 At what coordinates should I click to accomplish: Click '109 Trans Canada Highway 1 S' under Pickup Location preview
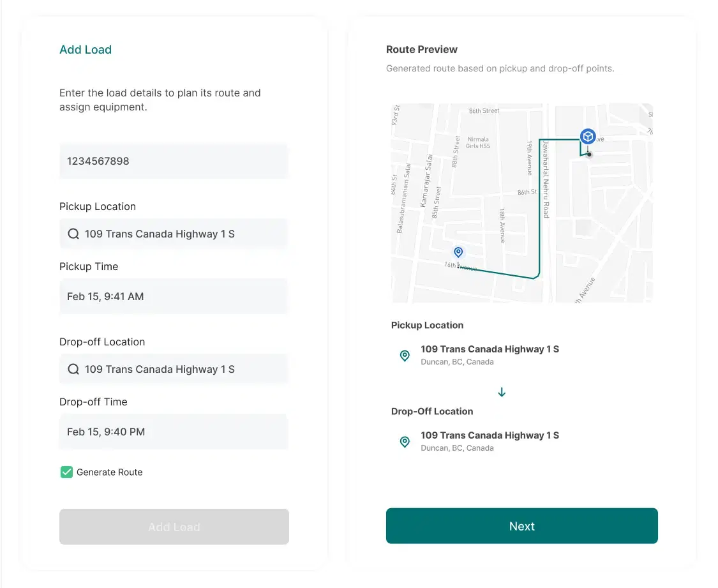490,349
